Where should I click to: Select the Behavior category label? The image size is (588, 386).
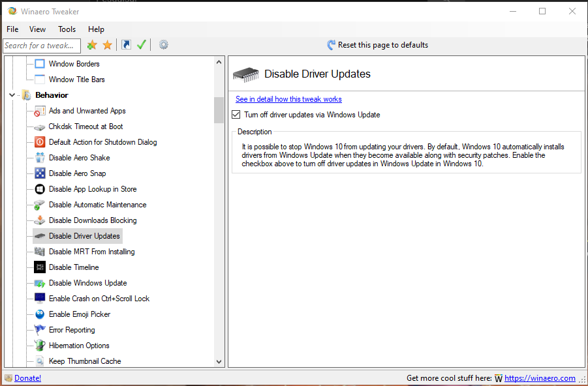pos(52,95)
